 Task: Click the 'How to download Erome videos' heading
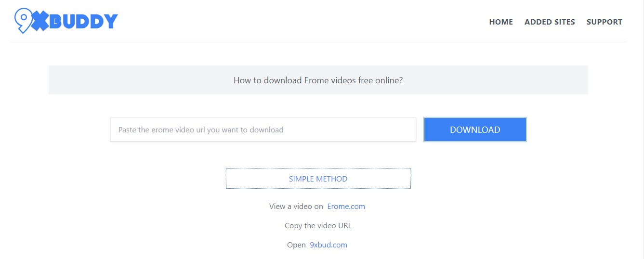click(x=318, y=80)
